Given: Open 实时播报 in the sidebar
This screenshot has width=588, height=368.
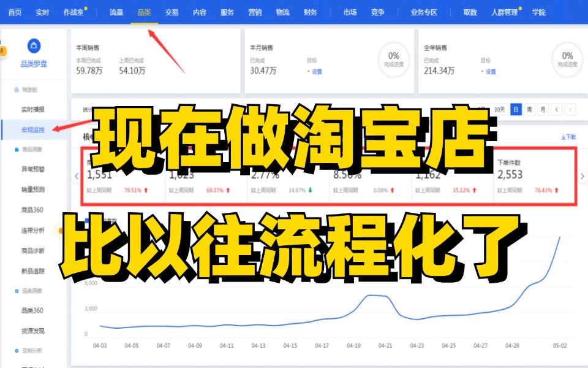Looking at the screenshot, I should coord(33,109).
